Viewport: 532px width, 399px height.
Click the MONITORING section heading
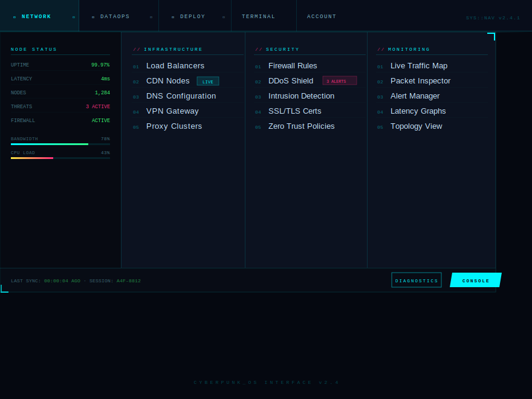click(x=409, y=50)
